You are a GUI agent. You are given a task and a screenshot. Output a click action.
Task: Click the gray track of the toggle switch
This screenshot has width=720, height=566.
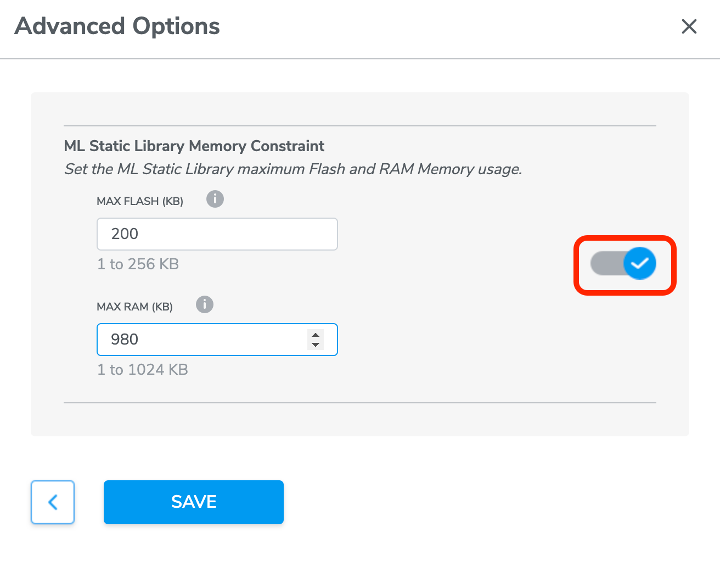pos(607,263)
